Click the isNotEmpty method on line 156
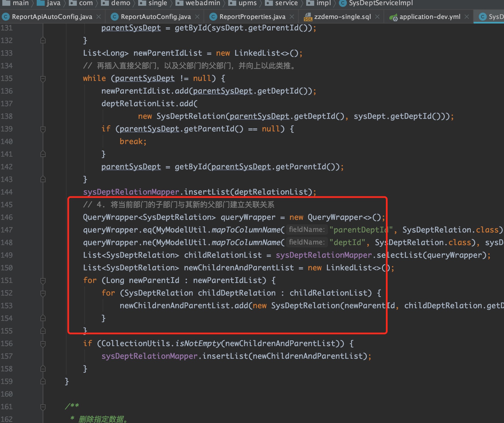The image size is (504, 423). click(x=198, y=344)
